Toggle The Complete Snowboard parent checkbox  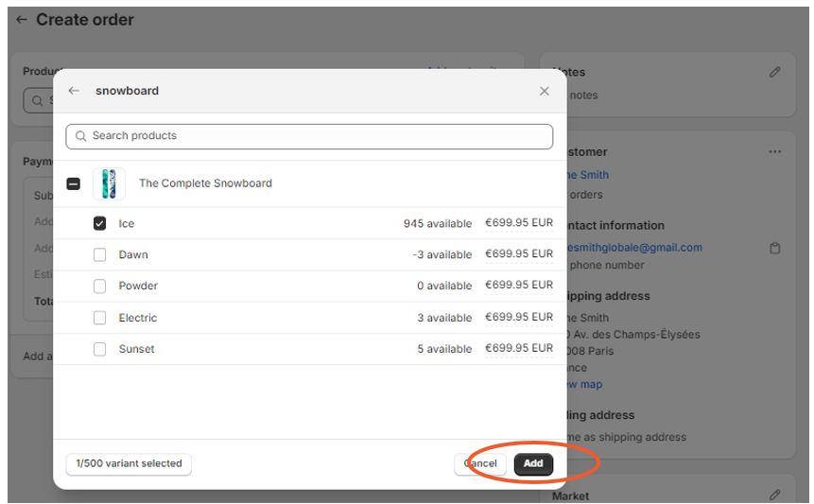[x=74, y=183]
